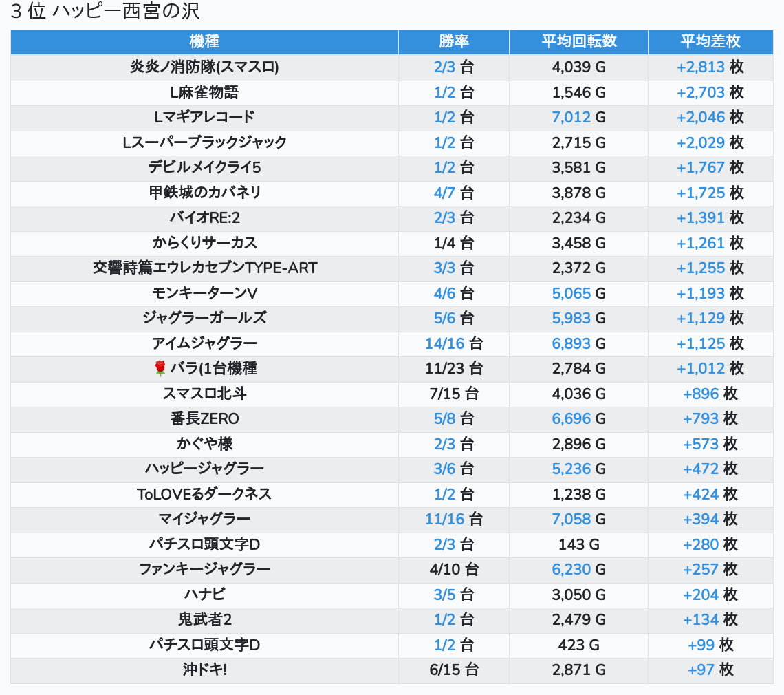
Task: Click the スマスロ北斗 machine name
Action: point(204,394)
